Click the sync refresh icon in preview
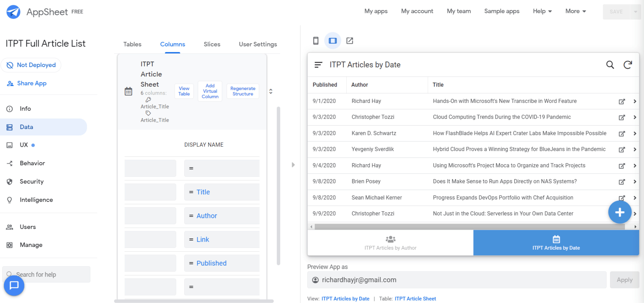The width and height of the screenshot is (644, 303). (x=628, y=65)
